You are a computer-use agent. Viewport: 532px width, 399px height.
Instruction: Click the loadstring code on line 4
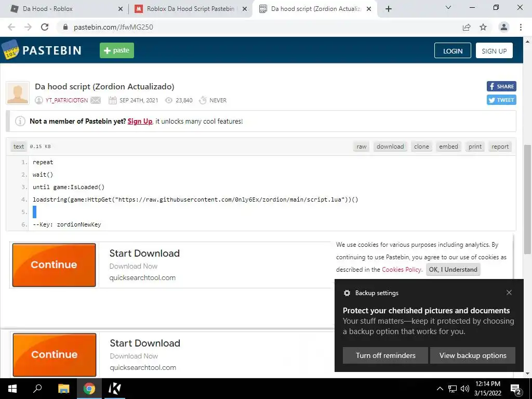coord(195,199)
